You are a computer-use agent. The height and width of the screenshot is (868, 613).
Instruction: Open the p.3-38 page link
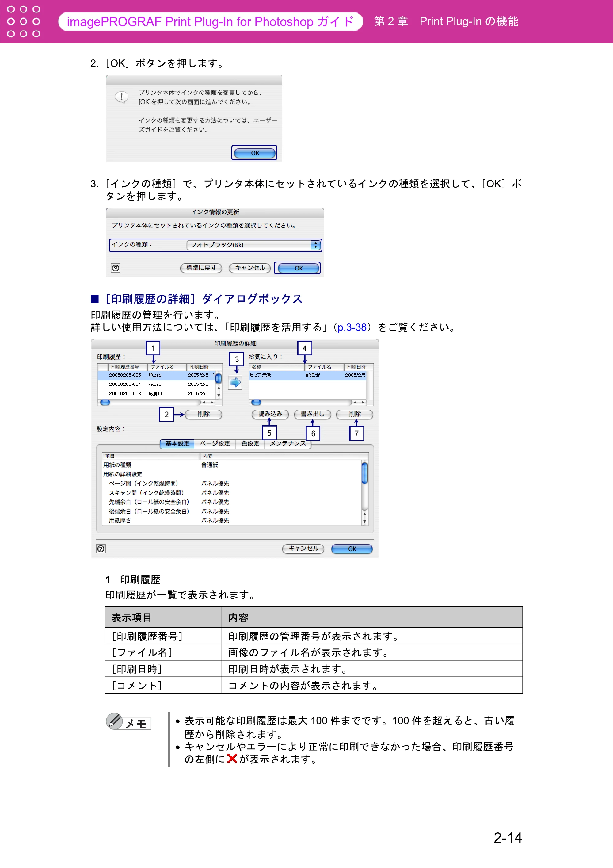(352, 327)
